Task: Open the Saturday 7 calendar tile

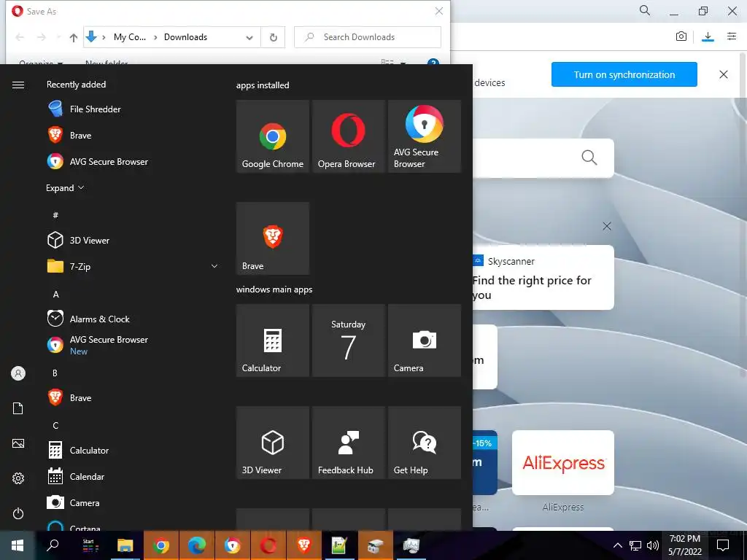Action: click(x=348, y=341)
